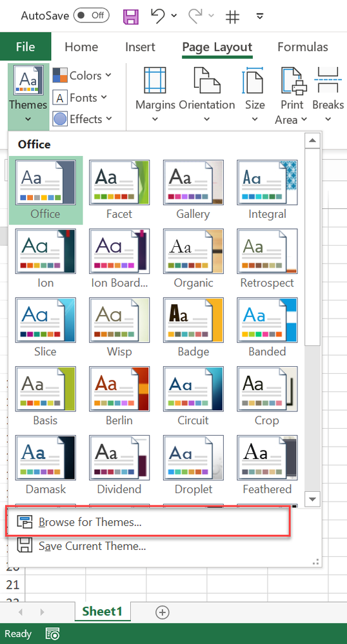Add a new sheet with the plus button
Image resolution: width=347 pixels, height=644 pixels.
point(163,612)
